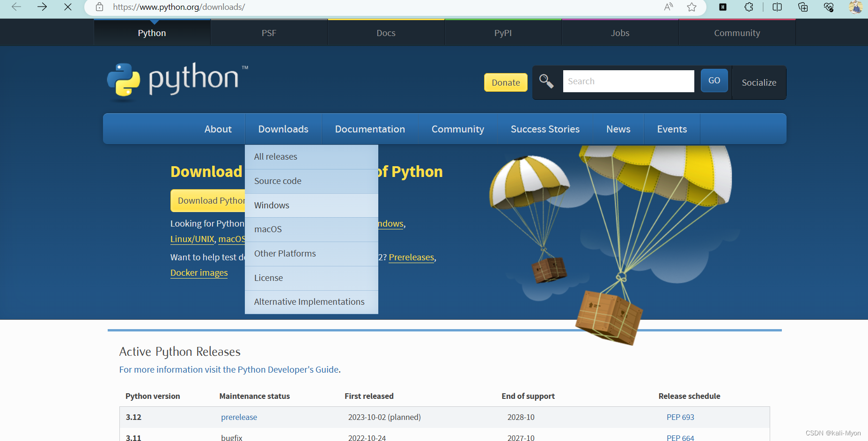Switch to the Docs top tab
The image size is (868, 441).
(386, 33)
